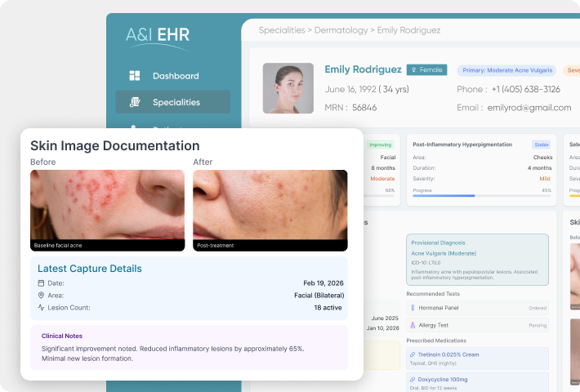This screenshot has width=580, height=392.
Task: Open Dashboard in the sidebar
Action: (x=172, y=76)
